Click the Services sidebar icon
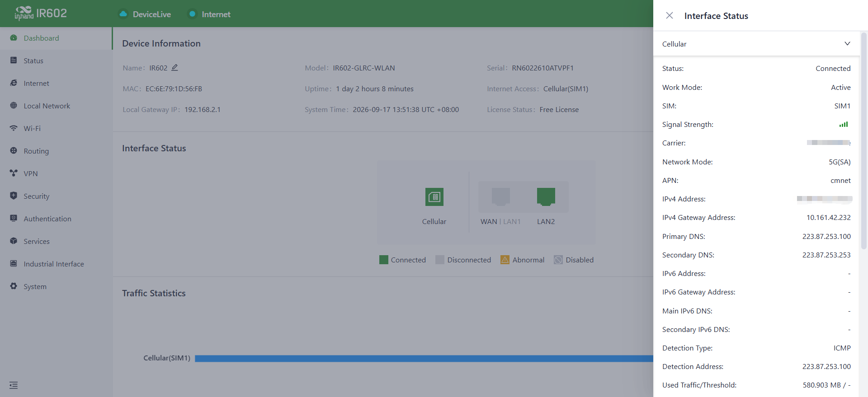 pos(14,241)
